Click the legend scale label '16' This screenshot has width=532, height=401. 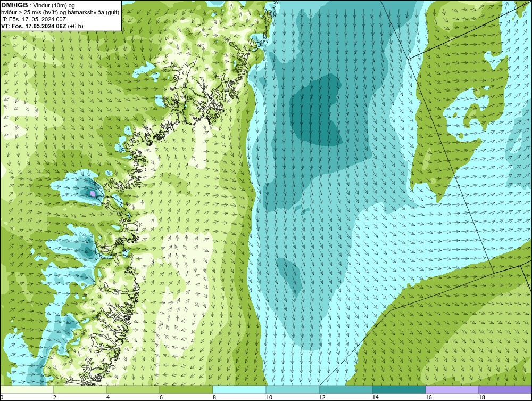[428, 397]
